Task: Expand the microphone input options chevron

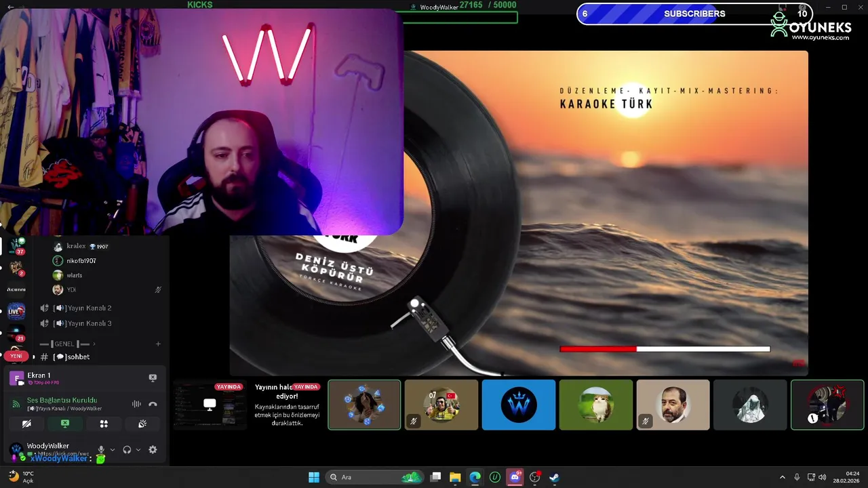Action: [113, 449]
